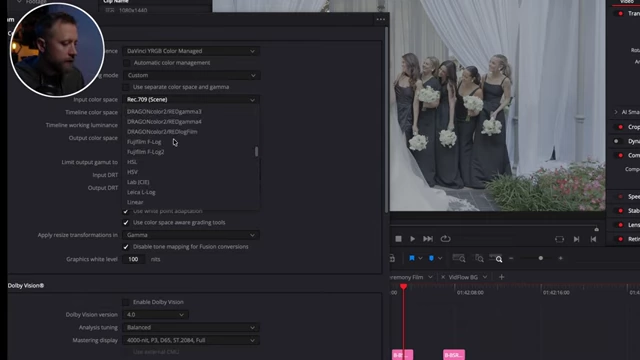Open the Color processing mode dropdown

tap(191, 75)
